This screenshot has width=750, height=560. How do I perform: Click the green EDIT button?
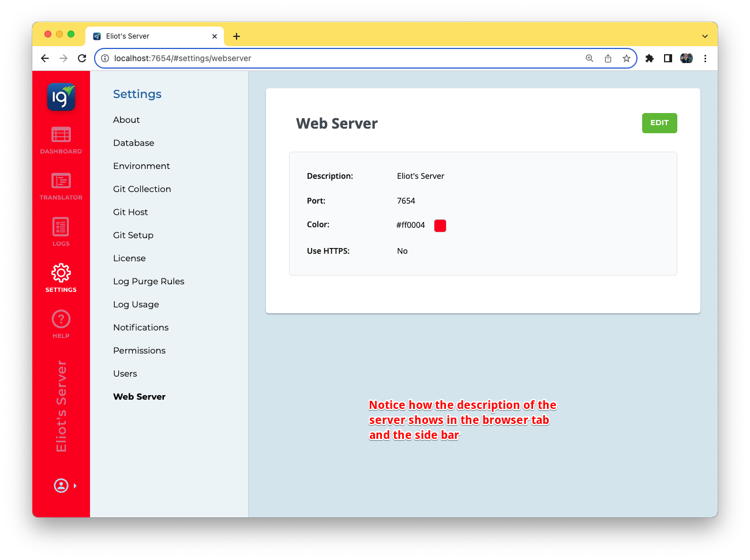[659, 123]
